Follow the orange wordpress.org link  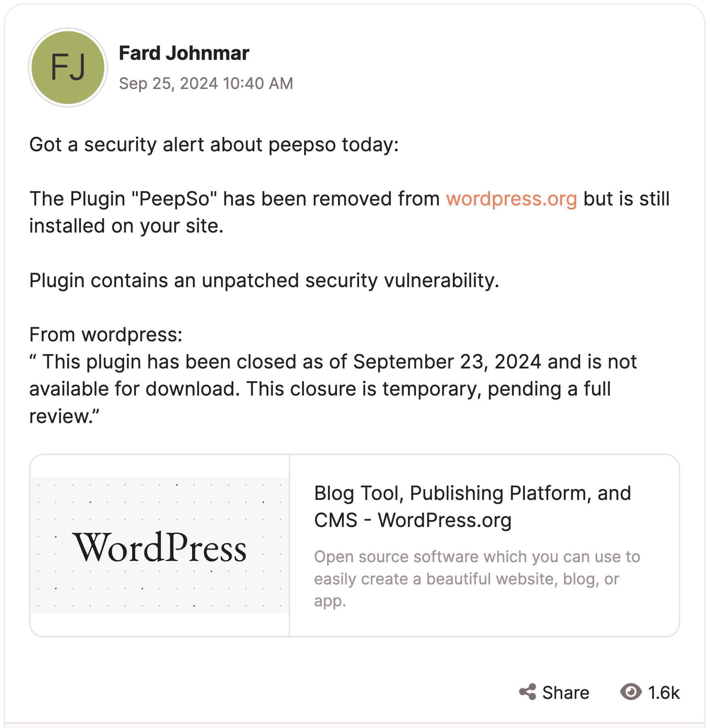(x=511, y=199)
